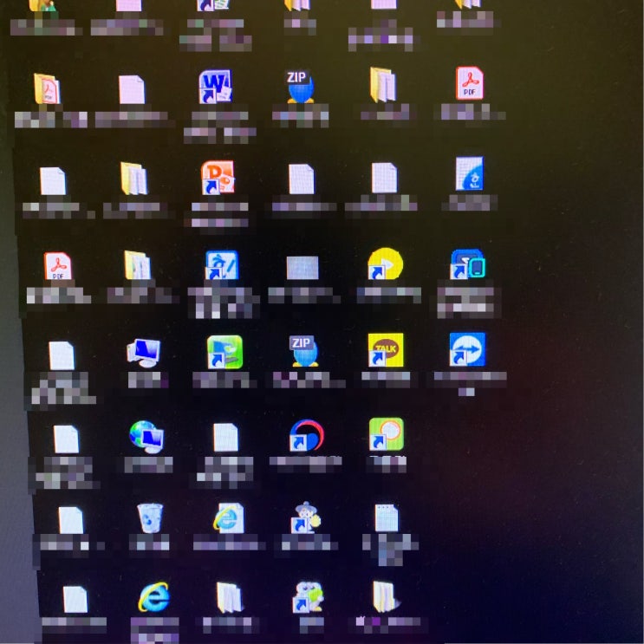Open the Recycle Bin icon
Screen dimensions: 644x644
click(150, 518)
